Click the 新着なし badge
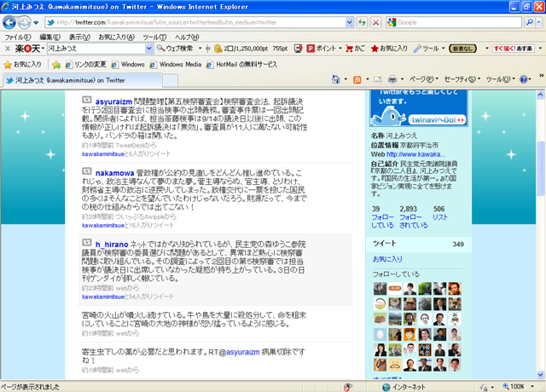 (462, 49)
